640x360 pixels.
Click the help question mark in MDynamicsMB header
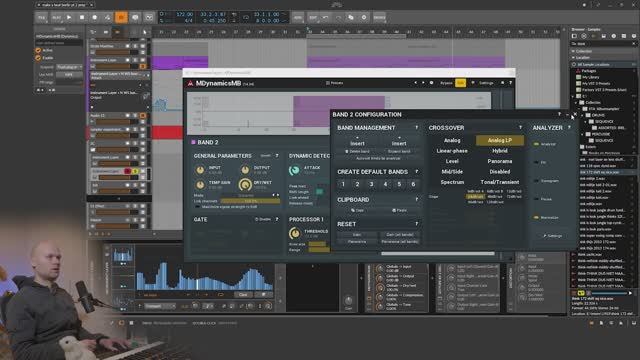(x=510, y=83)
